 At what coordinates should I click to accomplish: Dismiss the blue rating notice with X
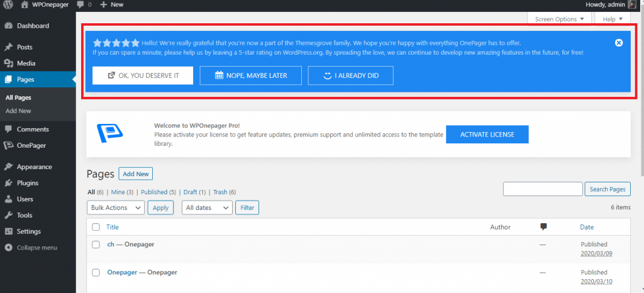(619, 43)
